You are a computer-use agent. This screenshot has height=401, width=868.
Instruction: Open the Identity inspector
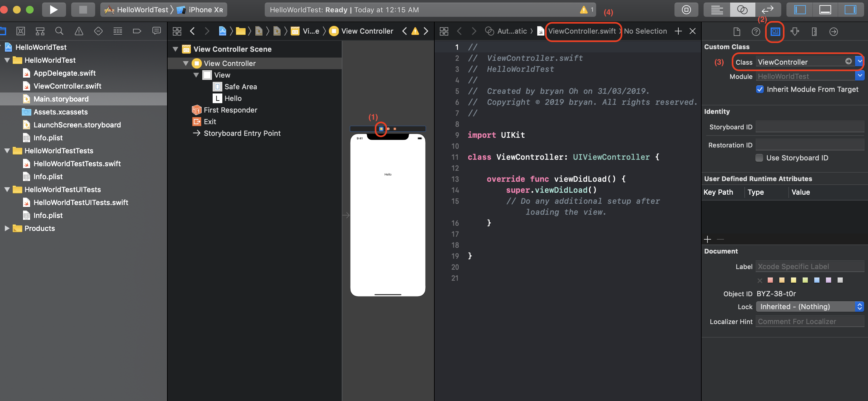point(775,32)
